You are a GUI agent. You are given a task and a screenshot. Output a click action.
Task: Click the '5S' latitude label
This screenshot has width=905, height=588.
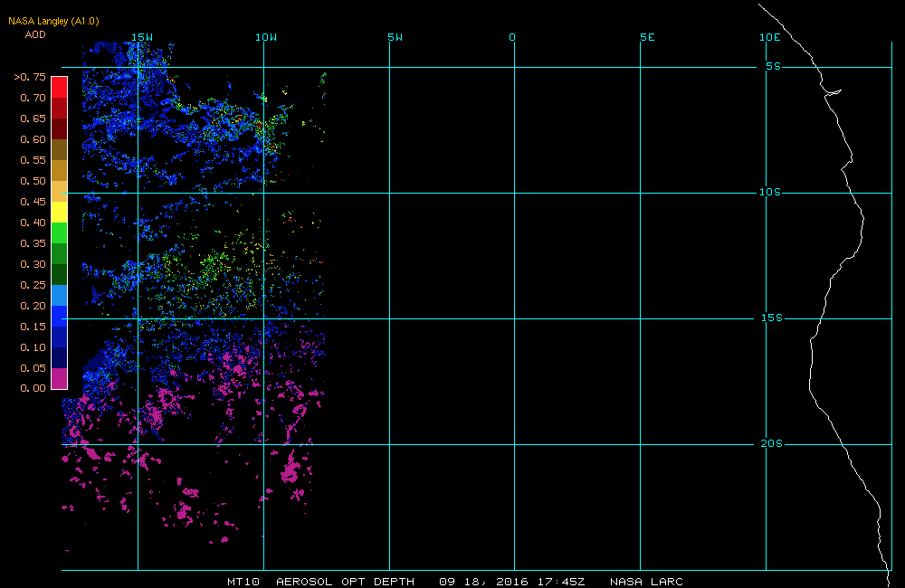point(774,66)
